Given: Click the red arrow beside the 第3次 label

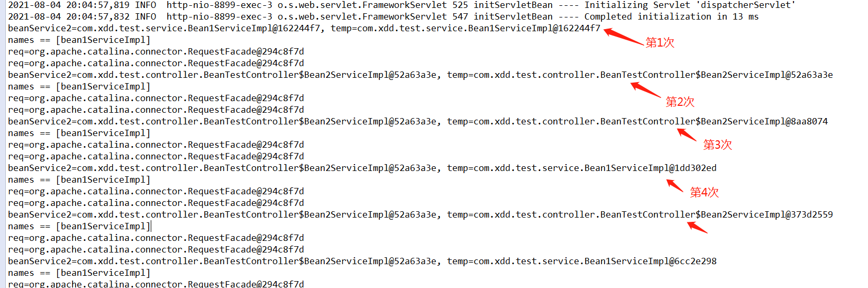Looking at the screenshot, I should coord(687,134).
